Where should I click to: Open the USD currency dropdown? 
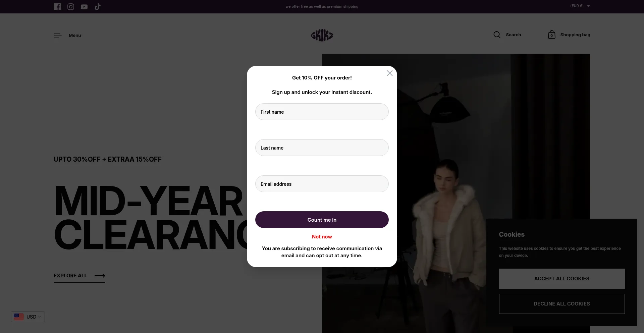[28, 317]
